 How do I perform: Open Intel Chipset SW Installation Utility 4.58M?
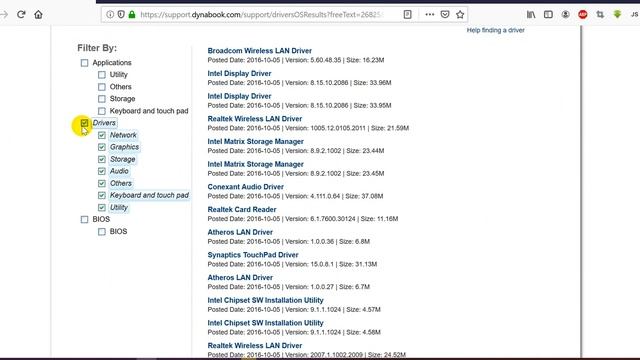click(265, 323)
